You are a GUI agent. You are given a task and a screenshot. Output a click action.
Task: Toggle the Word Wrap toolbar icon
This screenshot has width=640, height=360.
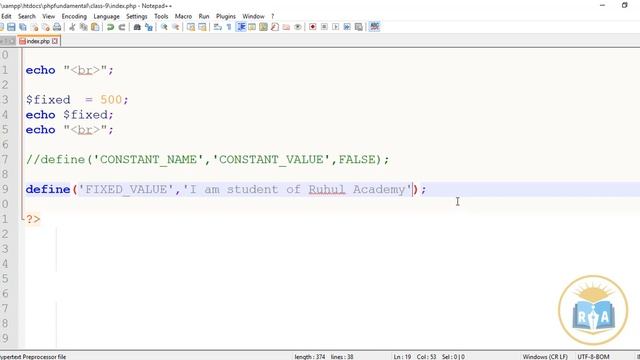(218, 27)
